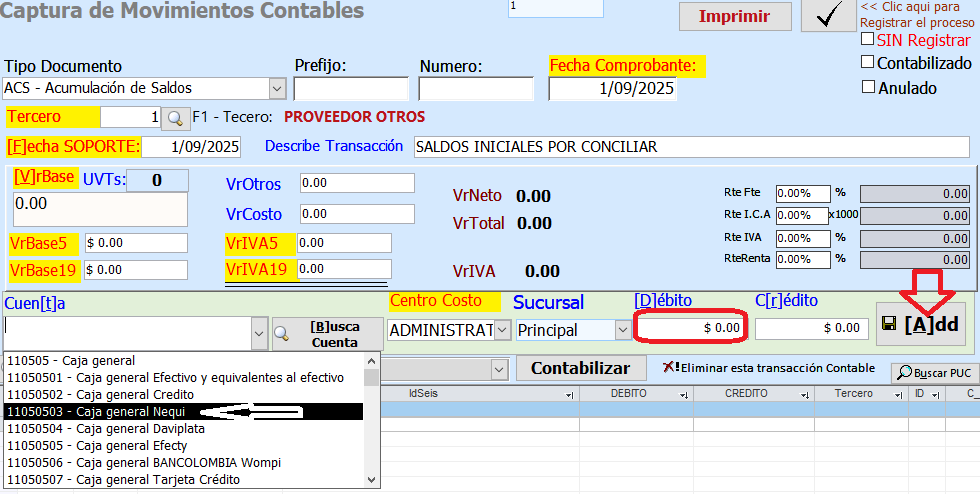Expand the Tipo Documento dropdown

277,88
